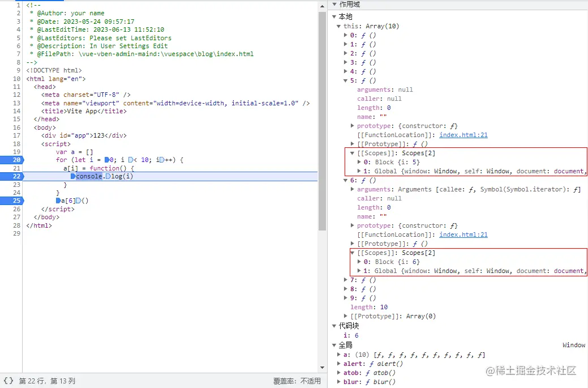Expand Block {i: 6} scope entry
Viewport: 588px width, 388px height.
coord(359,262)
